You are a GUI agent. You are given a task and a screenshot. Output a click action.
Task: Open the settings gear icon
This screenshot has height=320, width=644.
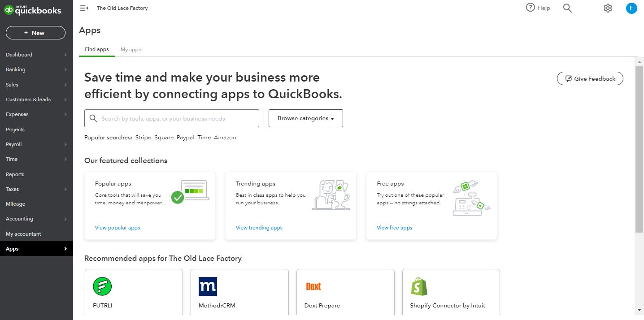(608, 8)
